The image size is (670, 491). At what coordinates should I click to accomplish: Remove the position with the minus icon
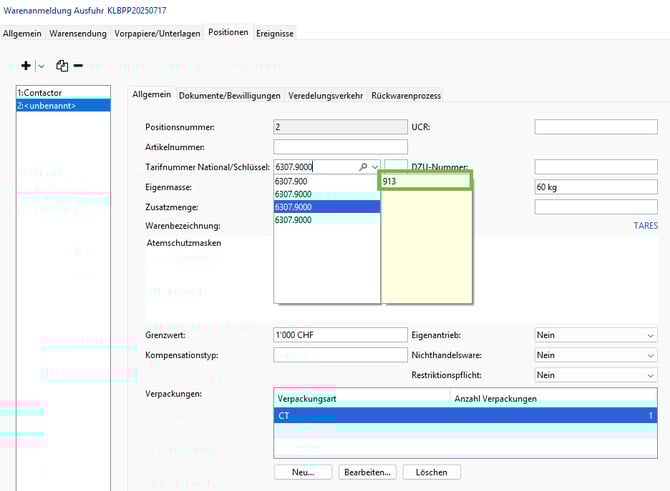pyautogui.click(x=78, y=66)
